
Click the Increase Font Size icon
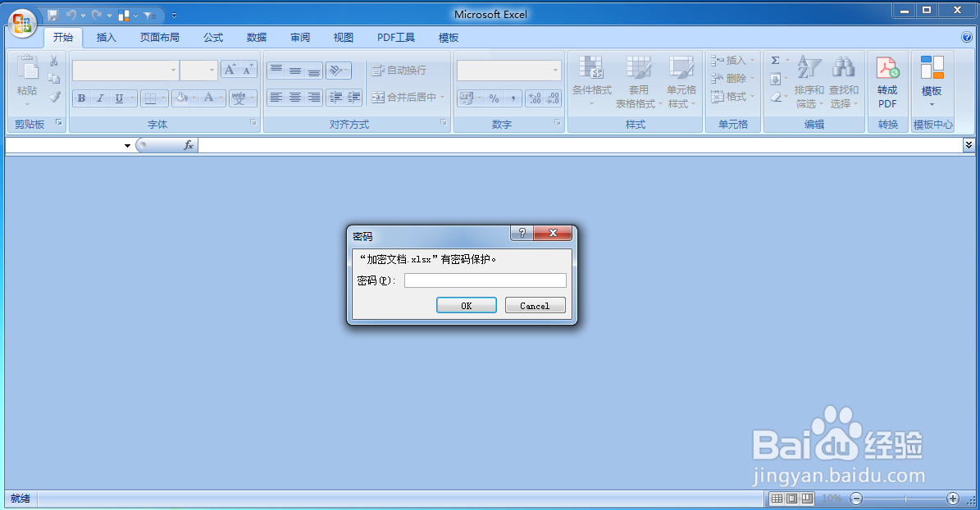[230, 70]
